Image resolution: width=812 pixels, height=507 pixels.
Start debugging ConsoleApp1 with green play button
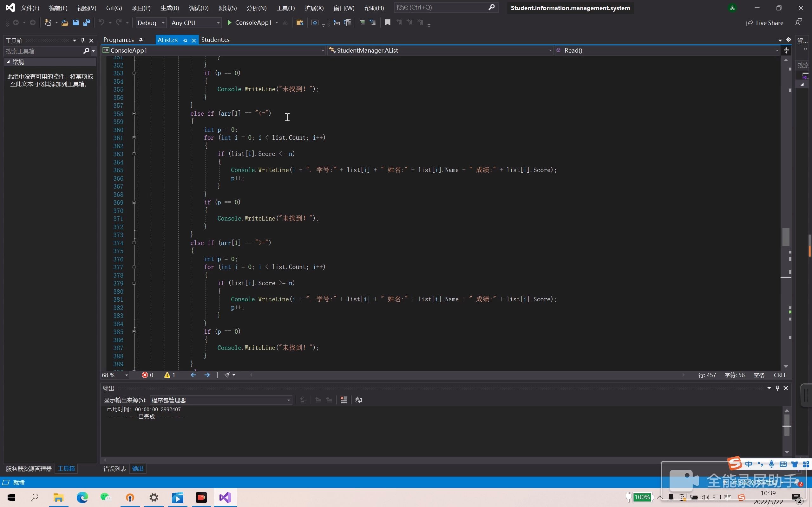(x=229, y=22)
